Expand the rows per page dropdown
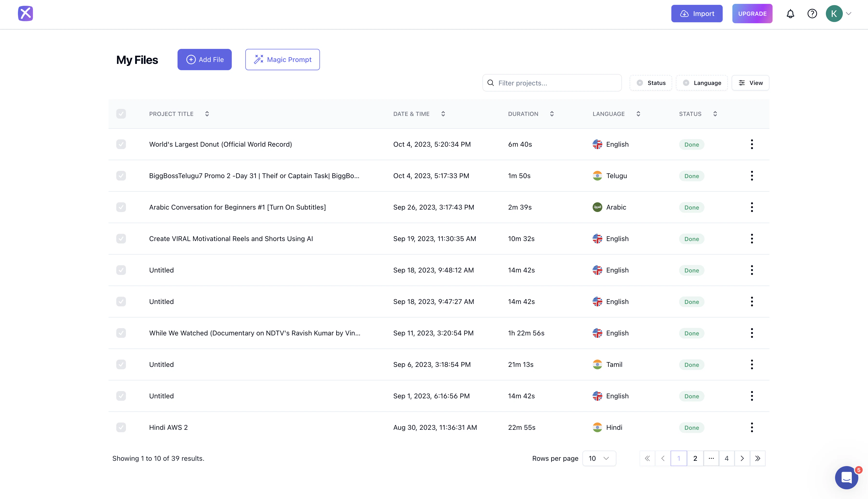This screenshot has width=868, height=499. point(599,458)
